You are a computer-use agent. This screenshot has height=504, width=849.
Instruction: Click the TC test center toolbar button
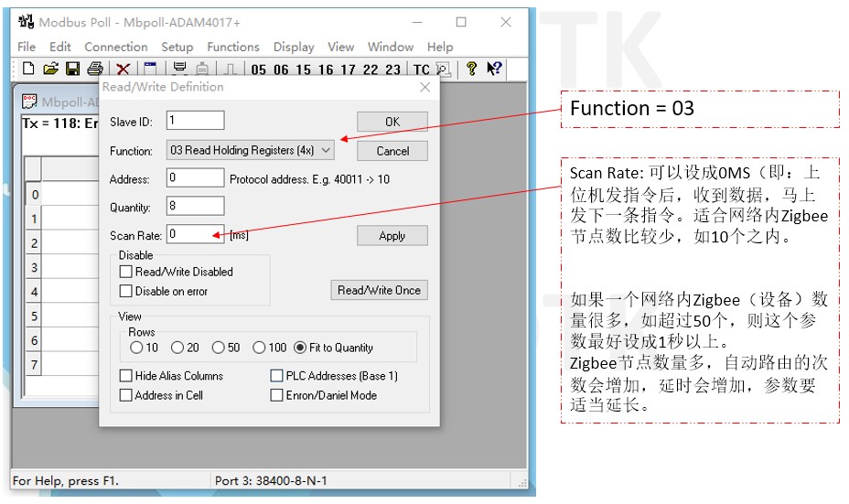[x=421, y=70]
